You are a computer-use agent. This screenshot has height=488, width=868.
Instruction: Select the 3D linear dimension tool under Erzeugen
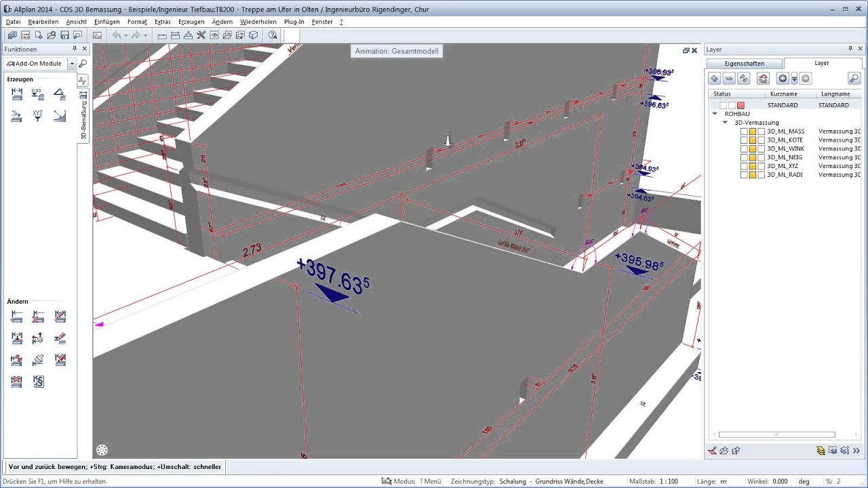(x=17, y=94)
